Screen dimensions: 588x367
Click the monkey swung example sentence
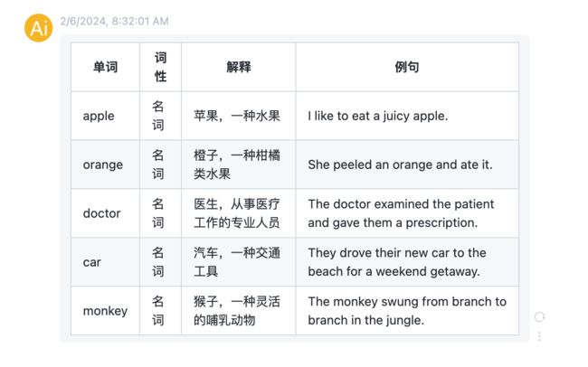point(407,311)
